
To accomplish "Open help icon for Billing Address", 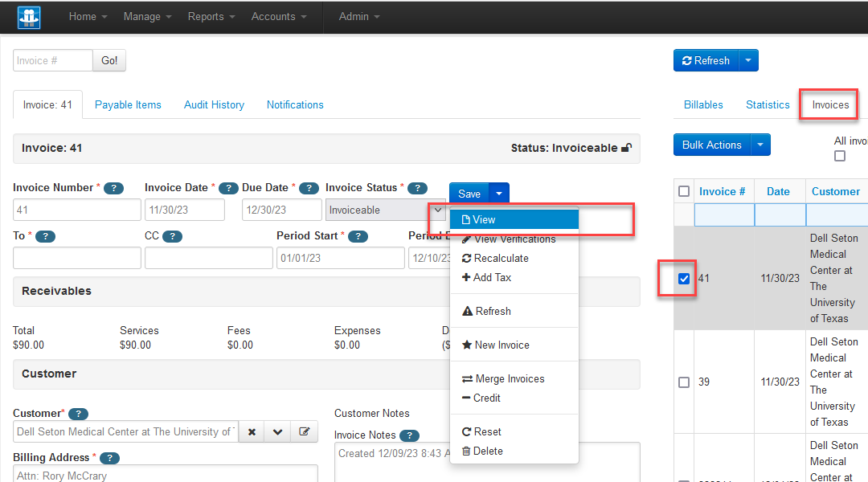I will [x=109, y=458].
